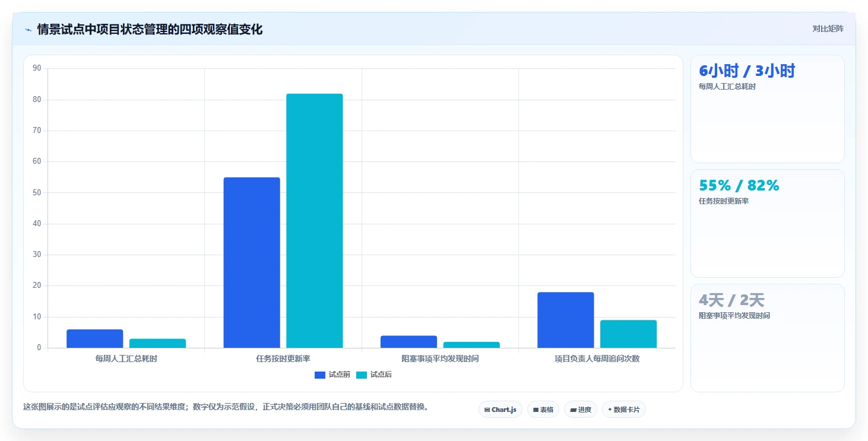Viewport: 868px width, 441px height.
Task: Toggle the 试点前 legend series
Action: coord(332,375)
